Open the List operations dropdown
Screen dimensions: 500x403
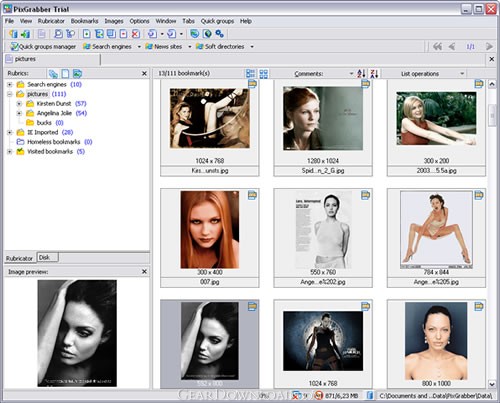pyautogui.click(x=432, y=74)
